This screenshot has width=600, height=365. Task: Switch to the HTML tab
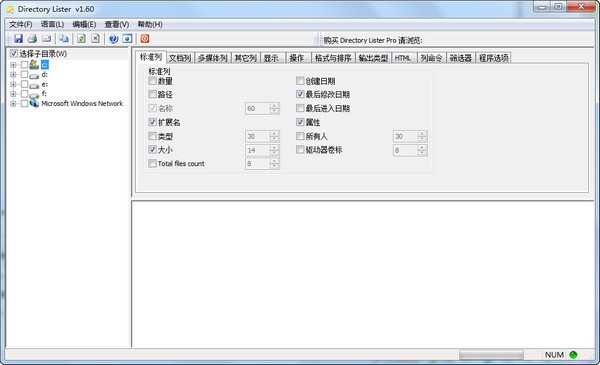point(403,58)
